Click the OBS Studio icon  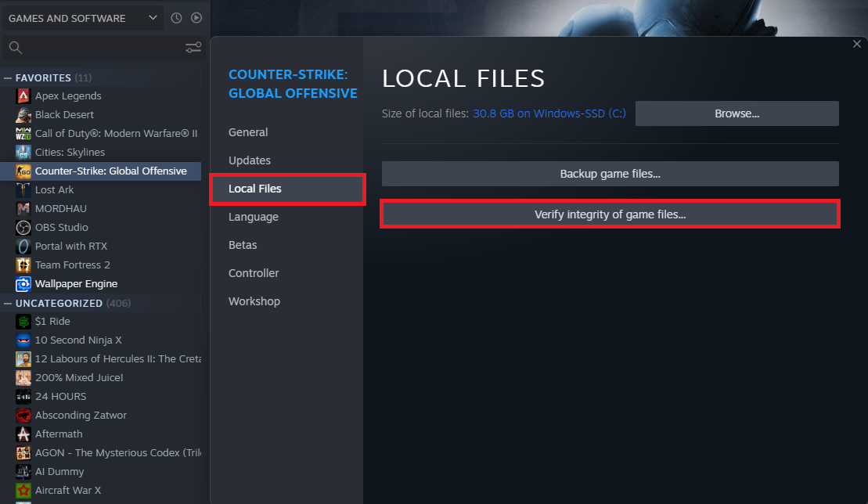coord(23,228)
